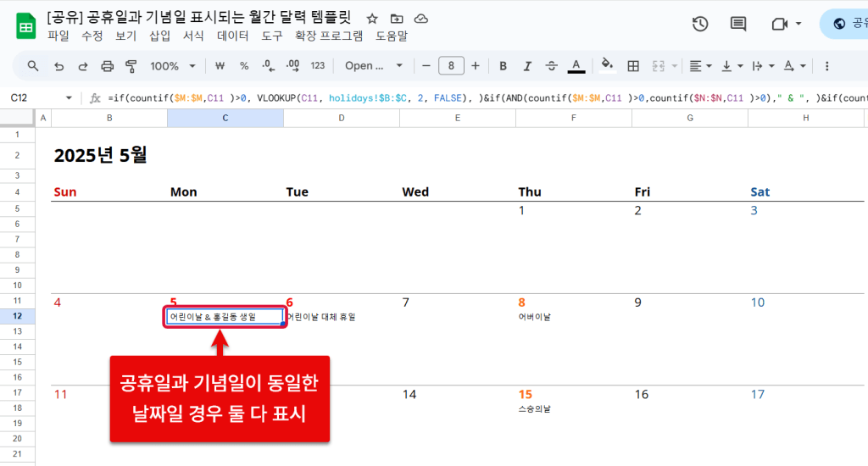Open the horizontal align dropdown
Screen dimensions: 868x466
[x=699, y=66]
